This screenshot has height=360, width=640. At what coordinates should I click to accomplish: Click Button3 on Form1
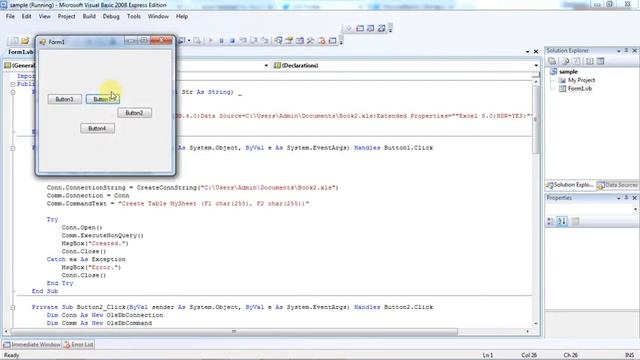click(x=64, y=99)
